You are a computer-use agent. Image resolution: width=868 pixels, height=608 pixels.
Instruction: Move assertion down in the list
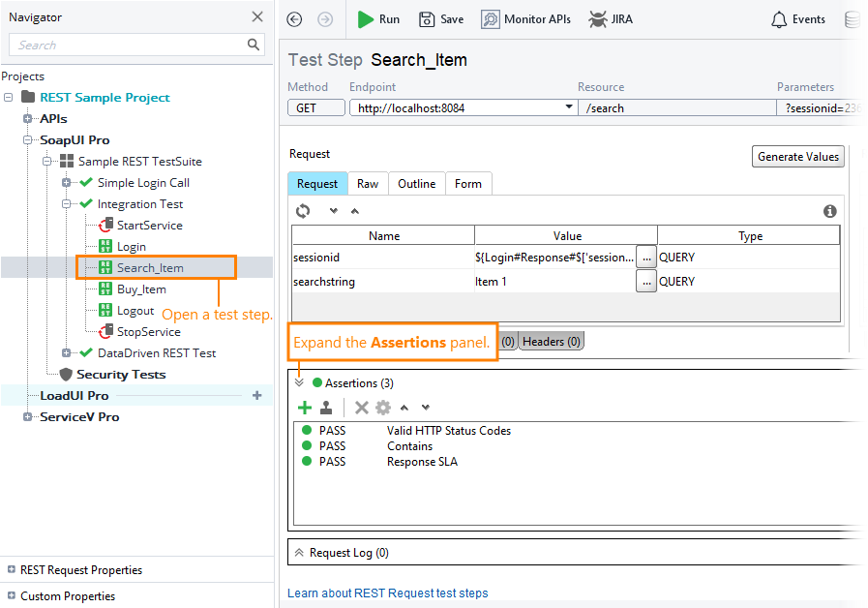(426, 408)
